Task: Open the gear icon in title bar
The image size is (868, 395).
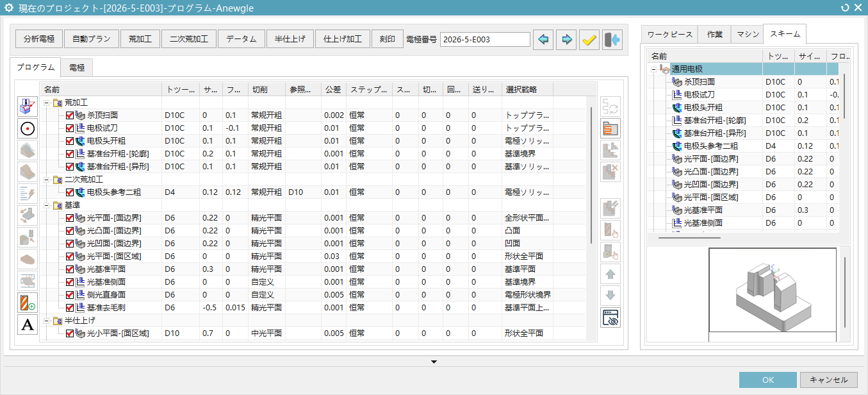Action: click(9, 7)
